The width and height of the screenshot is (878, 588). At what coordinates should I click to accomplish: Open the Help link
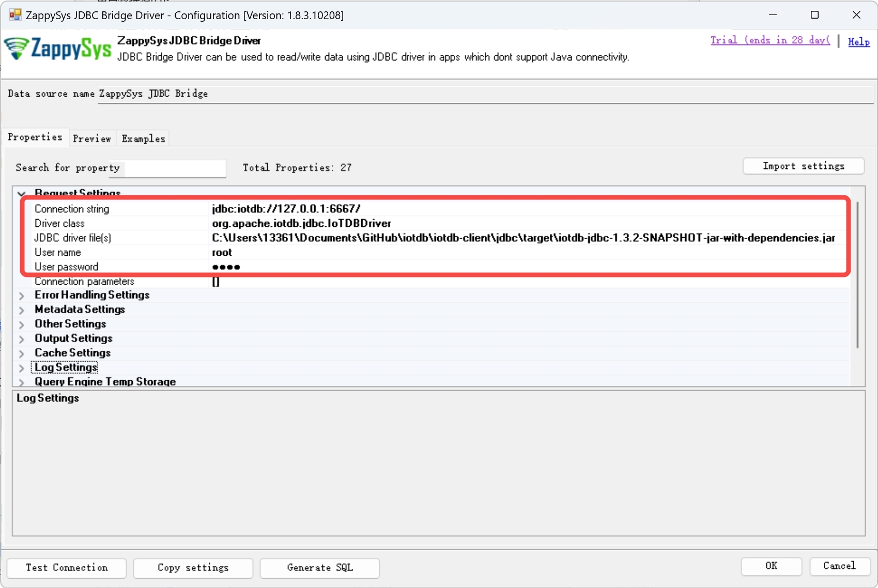tap(859, 42)
